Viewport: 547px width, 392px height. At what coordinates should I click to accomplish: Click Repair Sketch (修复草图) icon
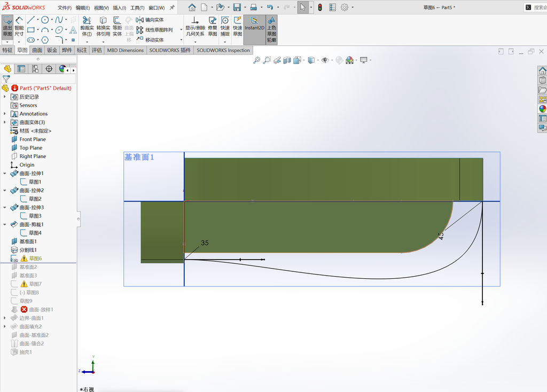[x=213, y=27]
